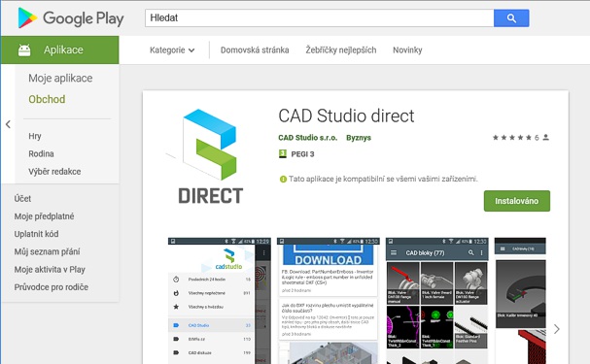Open the Žebříčky nejlepších tab
The height and width of the screenshot is (364, 590).
click(341, 50)
